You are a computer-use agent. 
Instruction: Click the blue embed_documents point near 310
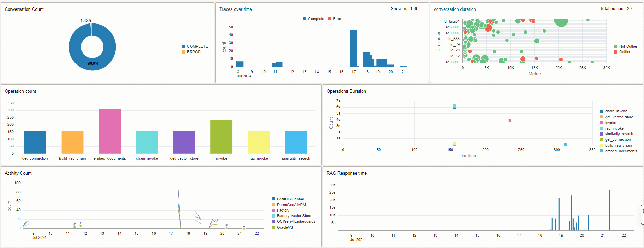pos(565,144)
